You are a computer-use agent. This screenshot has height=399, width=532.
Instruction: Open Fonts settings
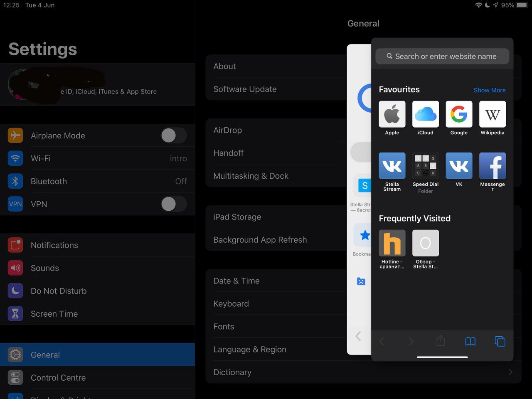click(276, 327)
